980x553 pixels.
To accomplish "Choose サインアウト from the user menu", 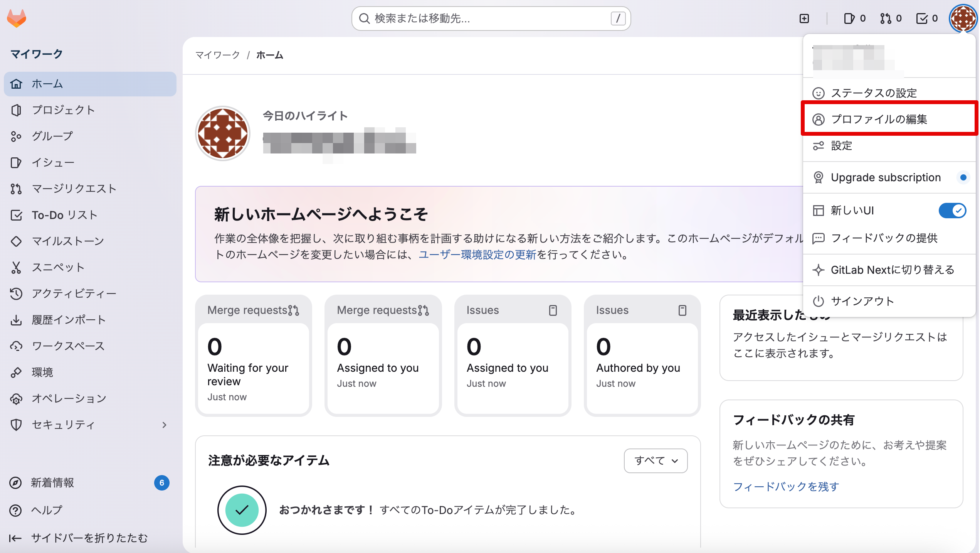I will [862, 301].
